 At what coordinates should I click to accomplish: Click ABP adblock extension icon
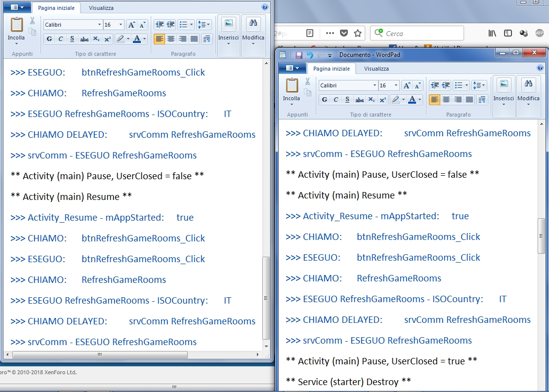539,33
